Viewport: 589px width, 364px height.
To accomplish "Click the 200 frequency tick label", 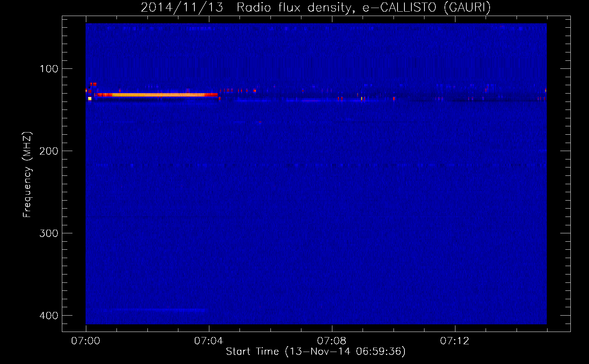I will (x=49, y=151).
